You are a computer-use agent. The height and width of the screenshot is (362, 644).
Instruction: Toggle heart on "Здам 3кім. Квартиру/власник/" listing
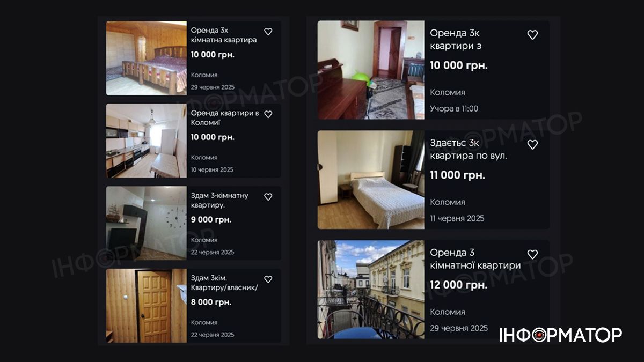point(268,279)
